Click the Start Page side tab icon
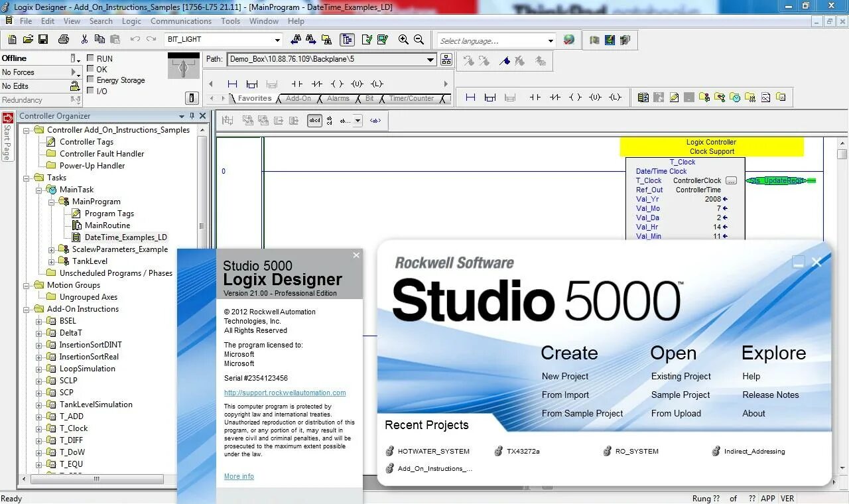This screenshot has width=849, height=504. 7,119
